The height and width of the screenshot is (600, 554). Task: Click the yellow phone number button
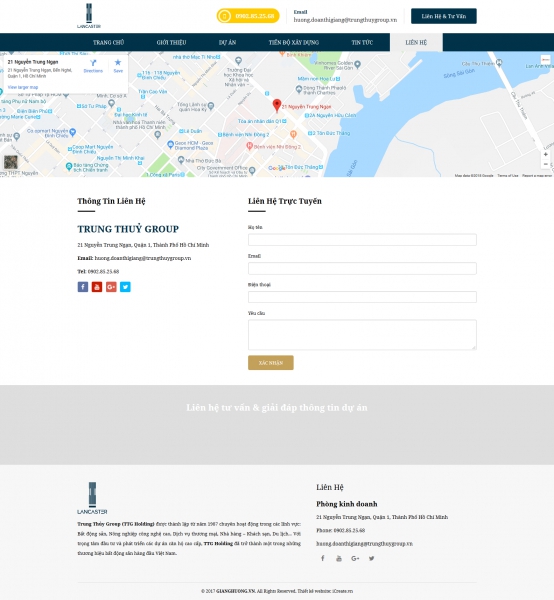pyautogui.click(x=248, y=16)
